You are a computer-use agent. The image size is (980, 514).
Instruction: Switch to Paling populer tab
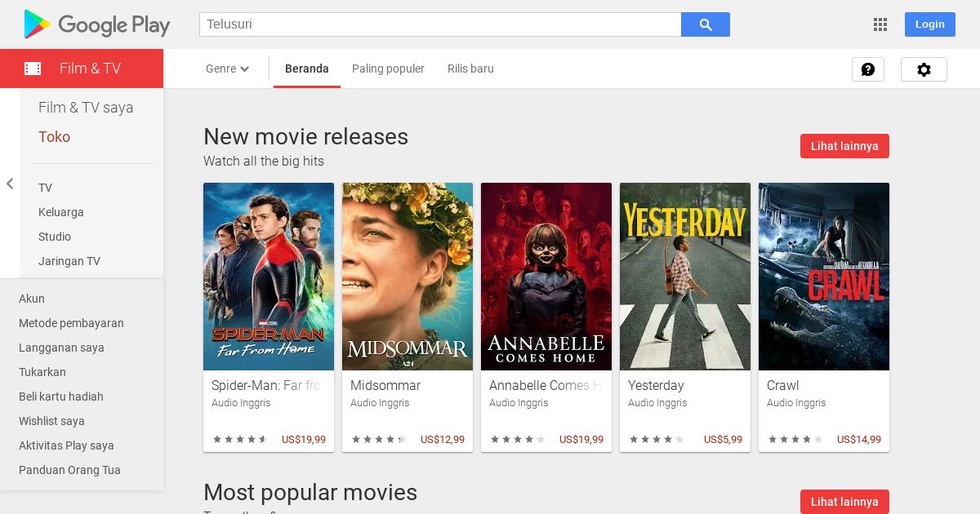pyautogui.click(x=388, y=69)
